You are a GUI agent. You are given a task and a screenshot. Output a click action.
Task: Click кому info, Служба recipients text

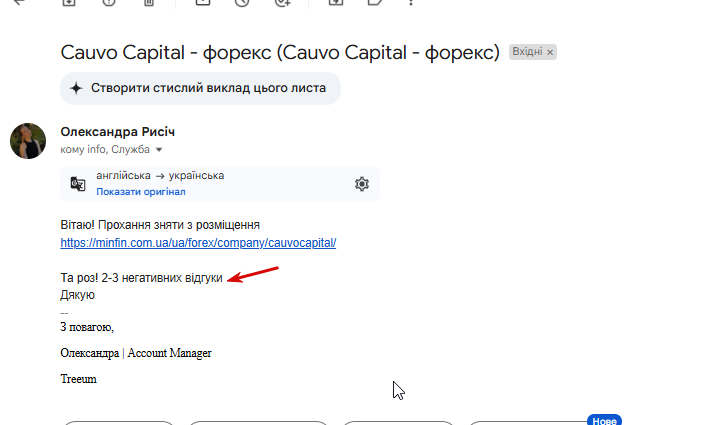(x=105, y=149)
